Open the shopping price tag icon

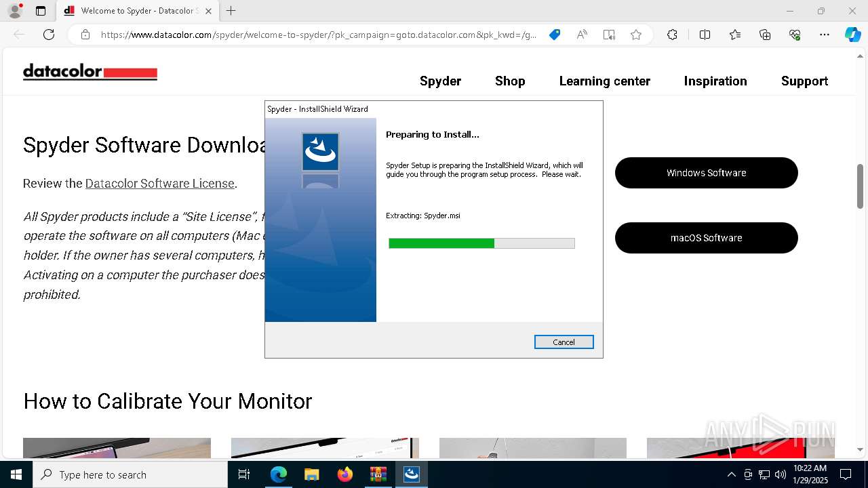tap(555, 35)
